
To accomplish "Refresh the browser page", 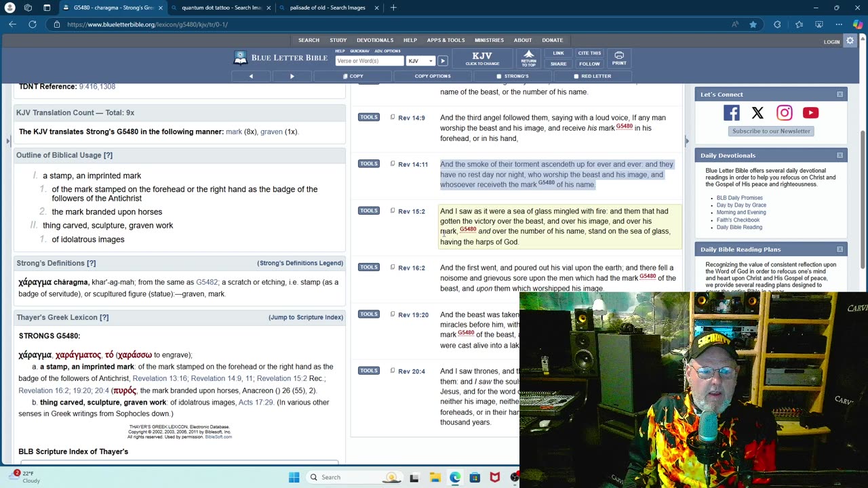I will click(32, 24).
